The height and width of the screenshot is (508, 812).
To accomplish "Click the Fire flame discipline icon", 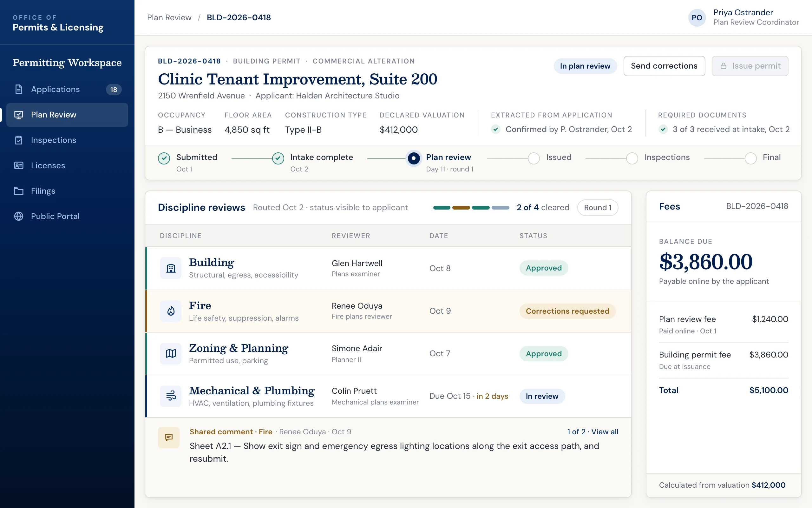I will (x=171, y=311).
